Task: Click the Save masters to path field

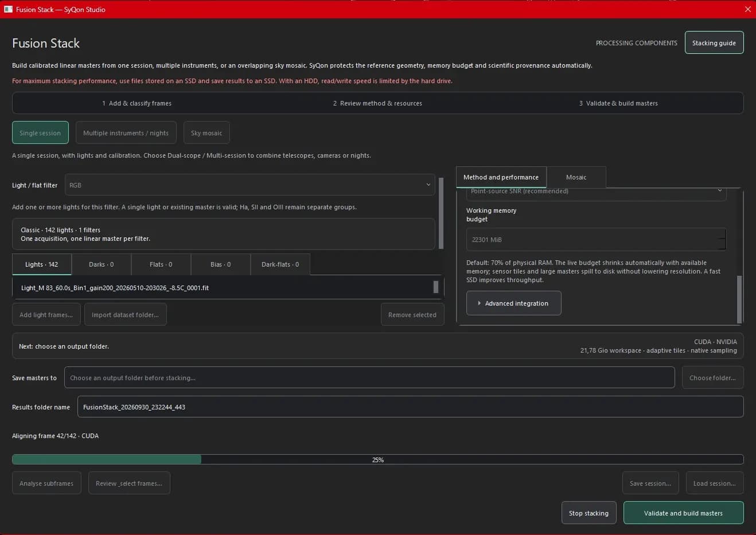Action: (x=369, y=378)
